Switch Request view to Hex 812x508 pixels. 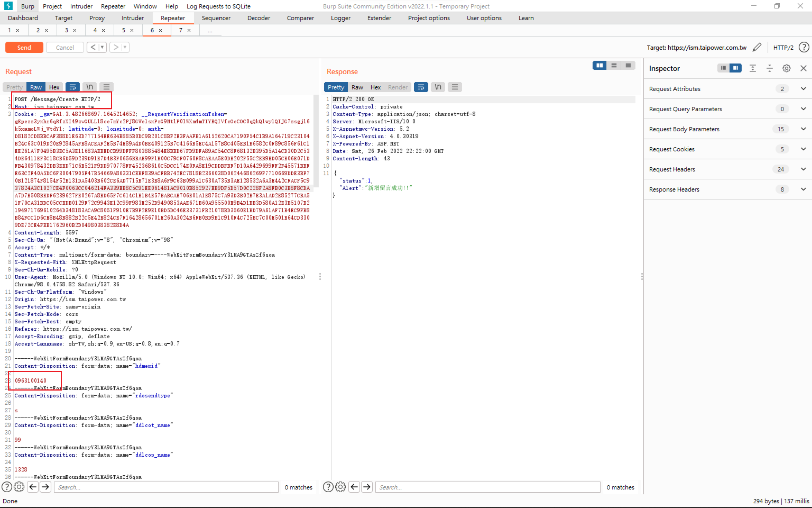(54, 87)
